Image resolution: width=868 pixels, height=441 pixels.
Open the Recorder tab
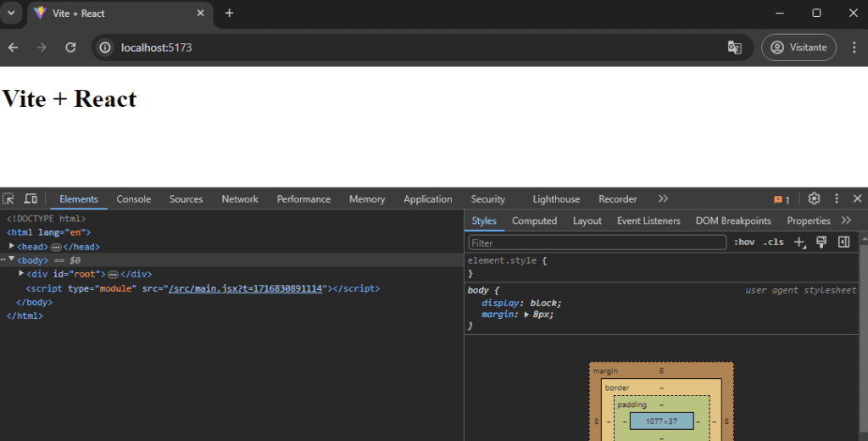[x=618, y=199]
